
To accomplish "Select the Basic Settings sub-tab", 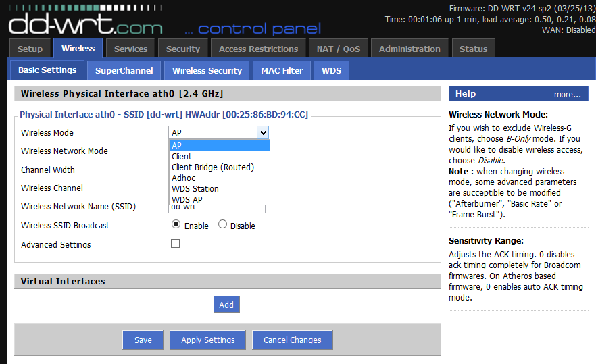I will tap(47, 70).
